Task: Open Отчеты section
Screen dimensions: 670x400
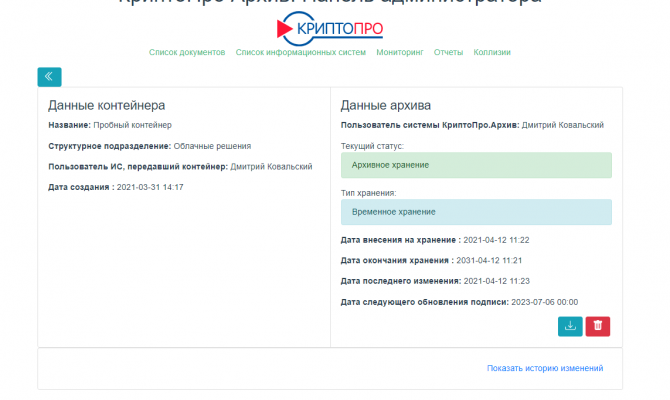Action: (448, 52)
